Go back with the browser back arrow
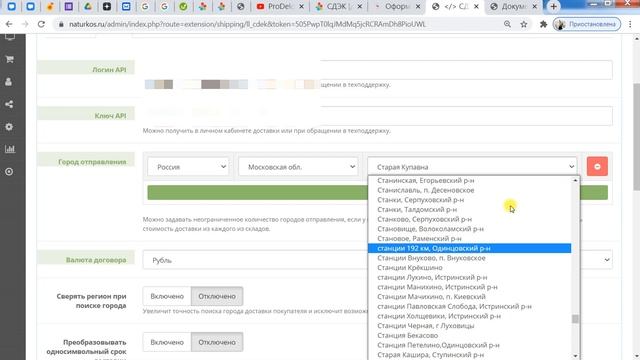 click(9, 24)
